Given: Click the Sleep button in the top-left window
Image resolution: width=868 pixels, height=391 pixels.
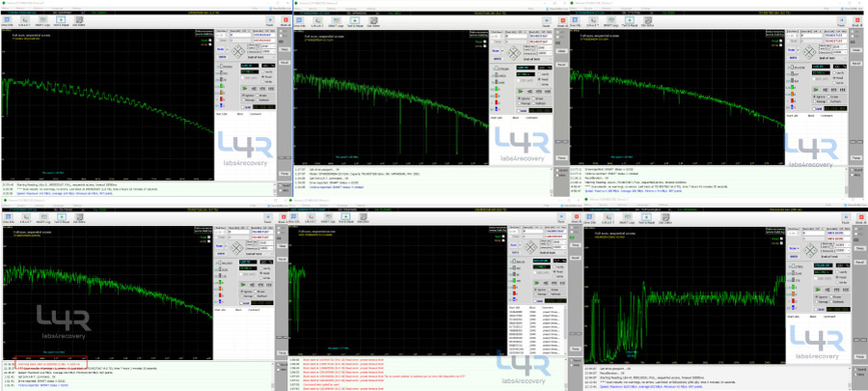Looking at the screenshot, I should coord(285,49).
